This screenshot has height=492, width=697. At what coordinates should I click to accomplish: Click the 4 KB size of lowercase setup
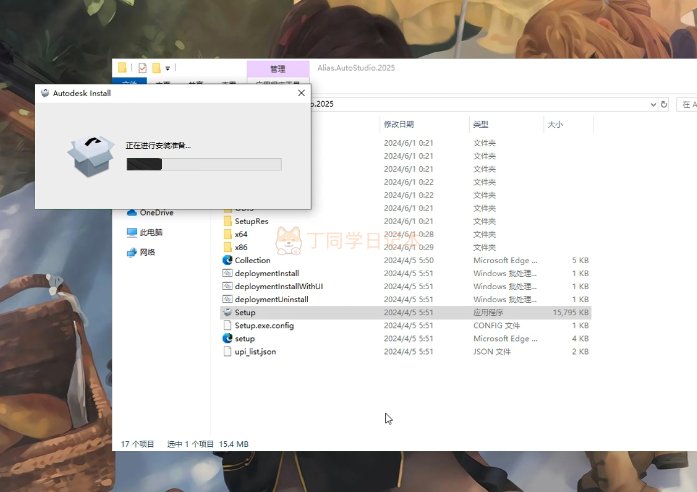pyautogui.click(x=580, y=338)
